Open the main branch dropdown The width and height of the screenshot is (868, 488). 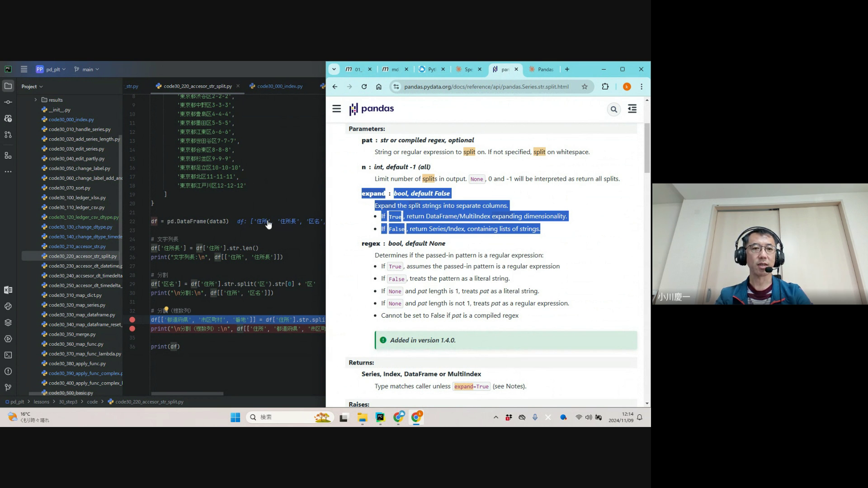tap(87, 69)
